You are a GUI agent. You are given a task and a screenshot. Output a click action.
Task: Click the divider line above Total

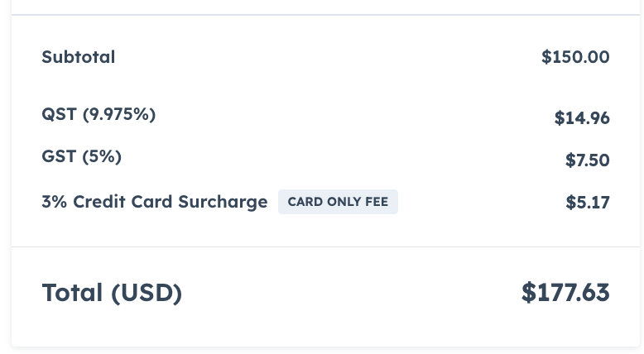(x=325, y=246)
